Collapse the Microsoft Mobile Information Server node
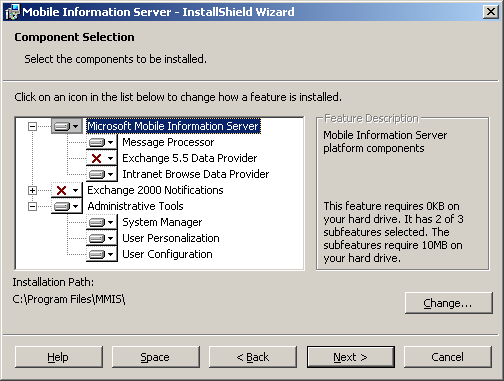This screenshot has height=381, width=504. click(x=32, y=126)
